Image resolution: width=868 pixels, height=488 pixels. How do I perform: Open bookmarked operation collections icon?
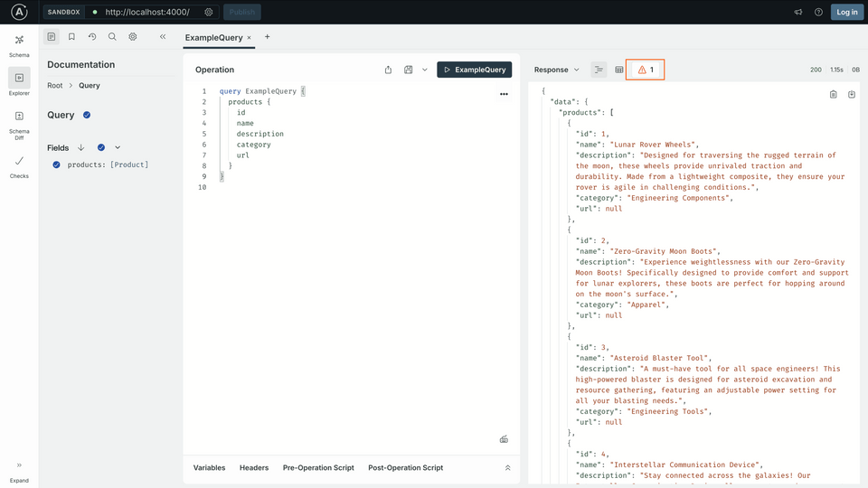pyautogui.click(x=71, y=37)
